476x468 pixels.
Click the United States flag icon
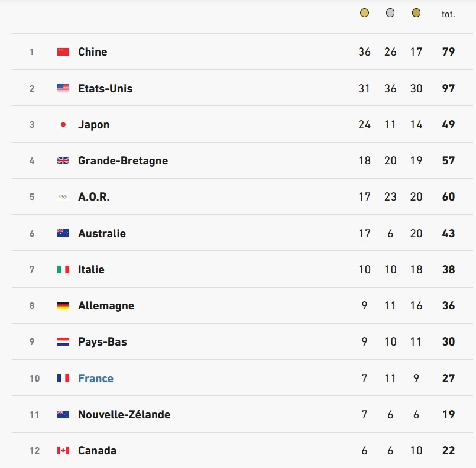coord(63,88)
